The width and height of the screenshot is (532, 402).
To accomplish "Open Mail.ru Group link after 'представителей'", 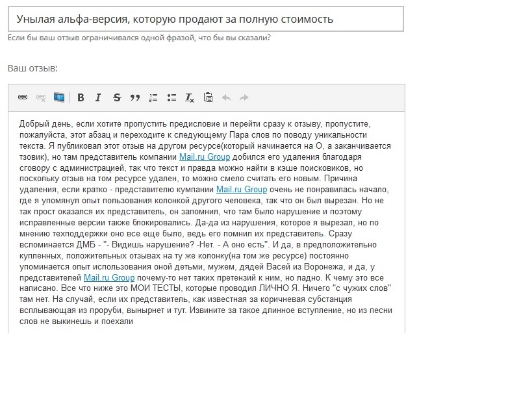I will coord(108,278).
